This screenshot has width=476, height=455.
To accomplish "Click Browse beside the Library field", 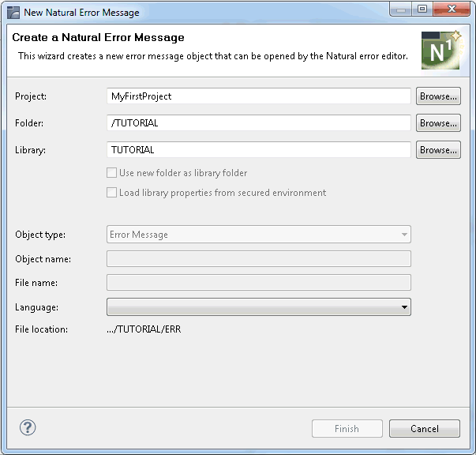I will [438, 150].
